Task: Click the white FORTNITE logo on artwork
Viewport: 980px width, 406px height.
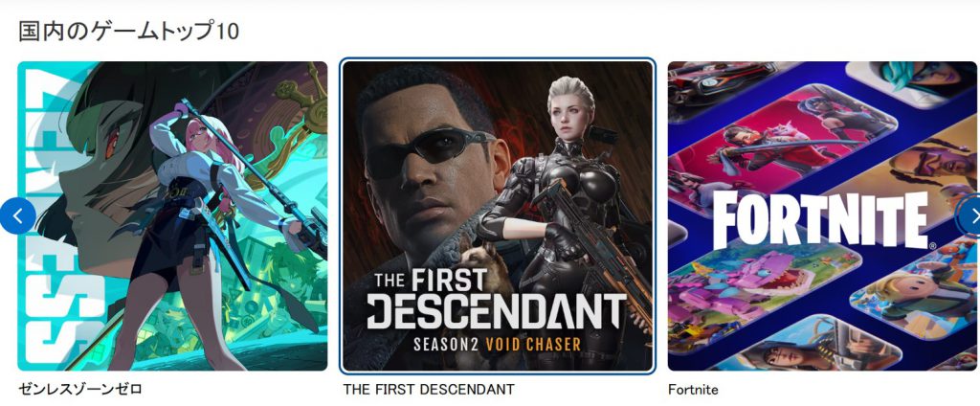Action: [820, 220]
